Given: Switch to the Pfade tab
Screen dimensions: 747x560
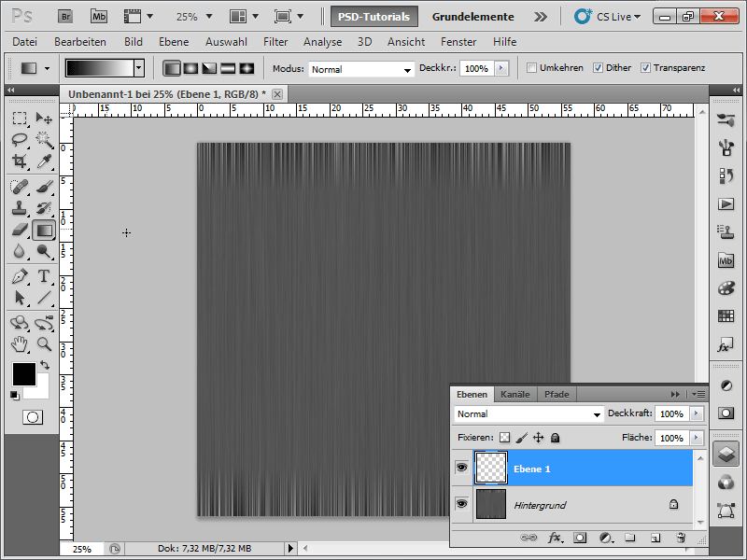Looking at the screenshot, I should [557, 394].
